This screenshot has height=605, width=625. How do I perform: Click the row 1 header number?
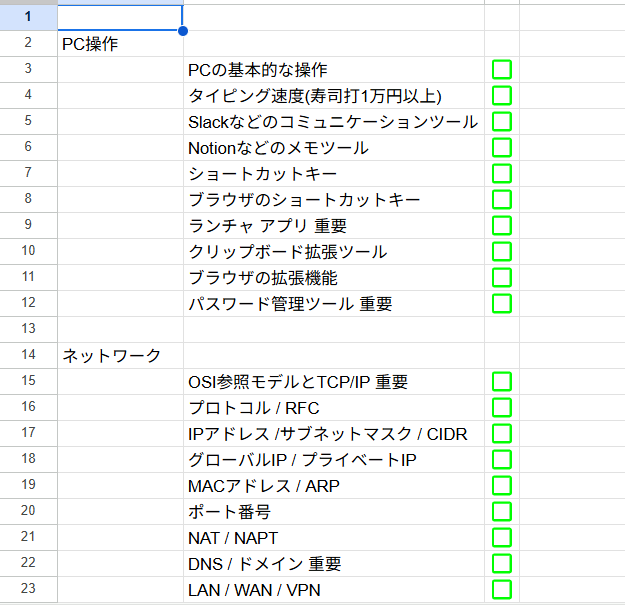(x=28, y=17)
